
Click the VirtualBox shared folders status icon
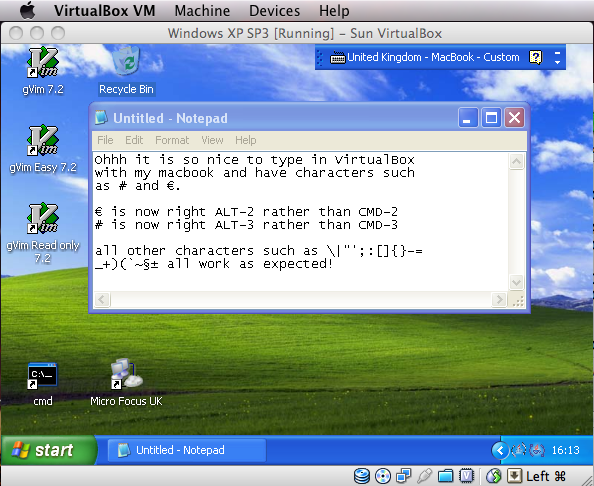[446, 476]
